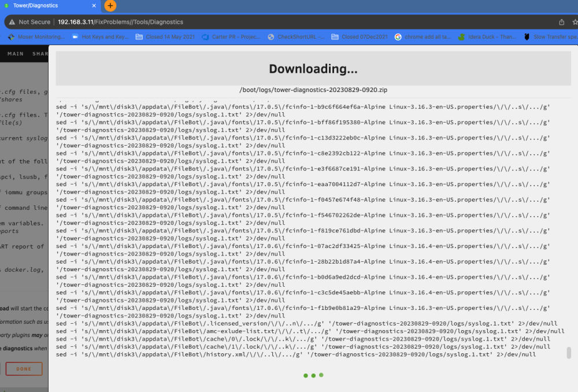Screen dimensions: 578x392
Task: Open Carter PR - Project bookmark
Action: click(x=231, y=37)
